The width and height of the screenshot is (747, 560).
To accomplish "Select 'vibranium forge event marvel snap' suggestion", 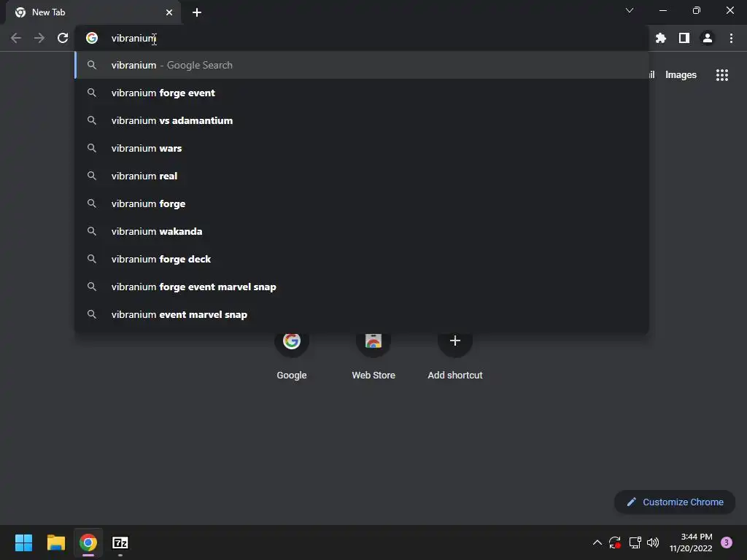I will point(362,287).
